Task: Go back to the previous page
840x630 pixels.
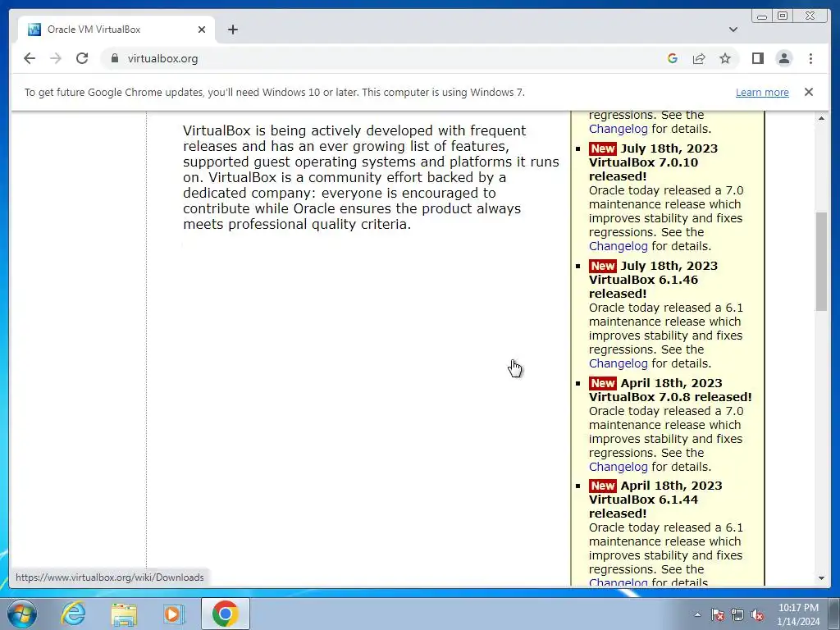Action: (30, 58)
